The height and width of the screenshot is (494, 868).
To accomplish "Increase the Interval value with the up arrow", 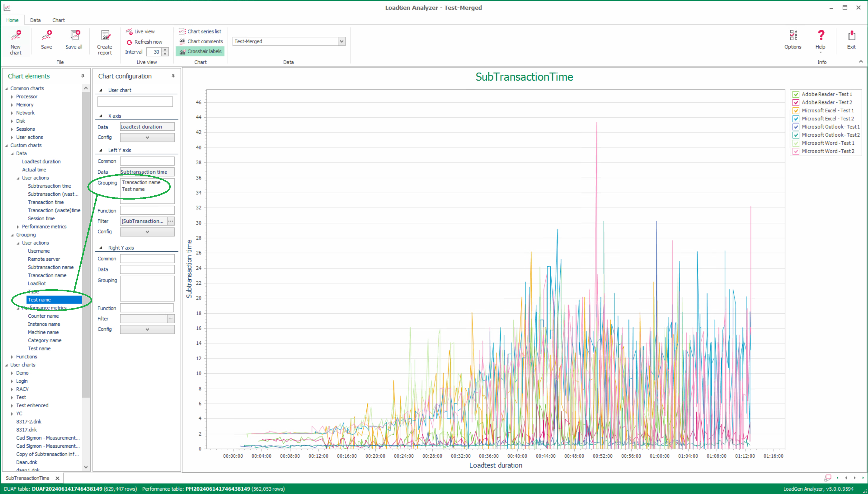I will point(165,50).
